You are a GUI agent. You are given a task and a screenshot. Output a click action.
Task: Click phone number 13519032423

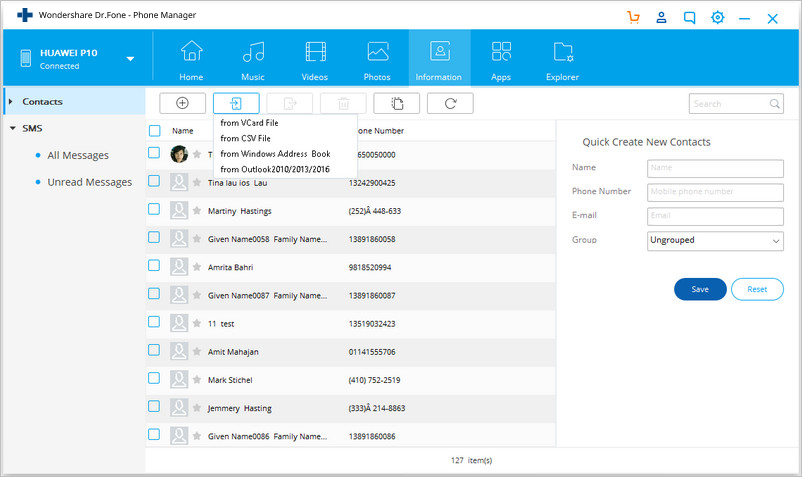pos(372,324)
